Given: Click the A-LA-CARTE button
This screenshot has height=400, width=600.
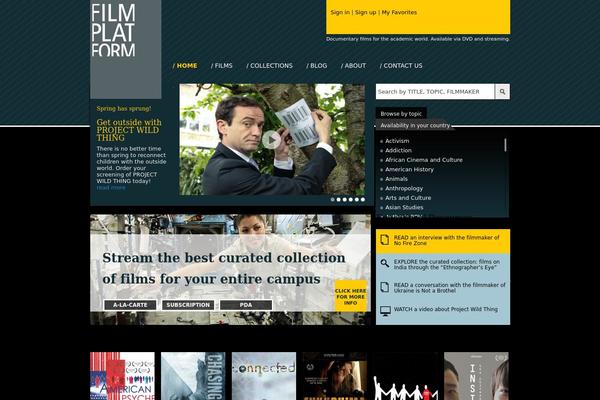Looking at the screenshot, I should (130, 305).
